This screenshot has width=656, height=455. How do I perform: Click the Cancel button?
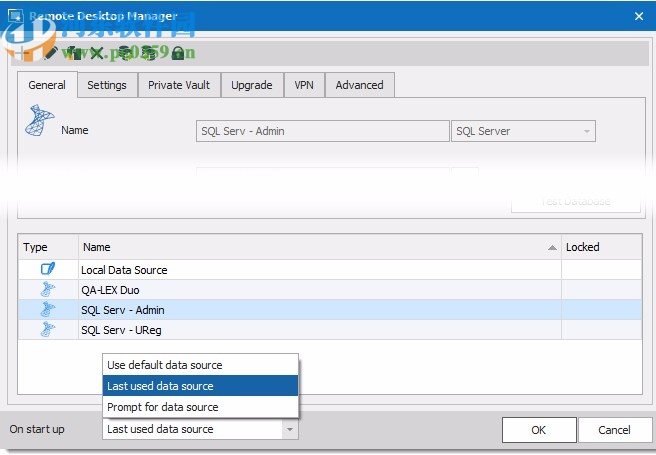click(x=614, y=430)
